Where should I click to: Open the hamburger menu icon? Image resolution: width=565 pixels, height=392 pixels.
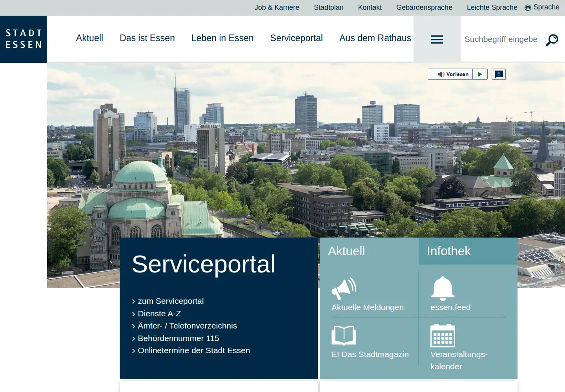pyautogui.click(x=437, y=39)
